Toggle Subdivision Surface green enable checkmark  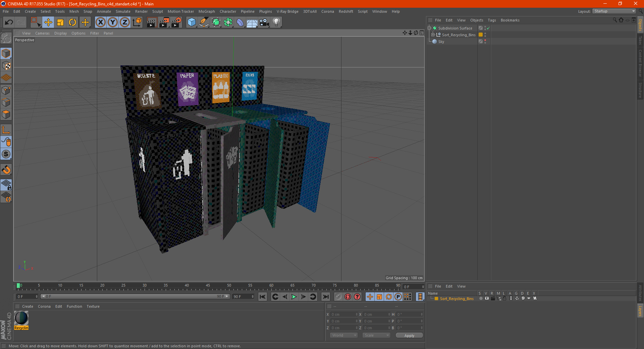pyautogui.click(x=488, y=28)
